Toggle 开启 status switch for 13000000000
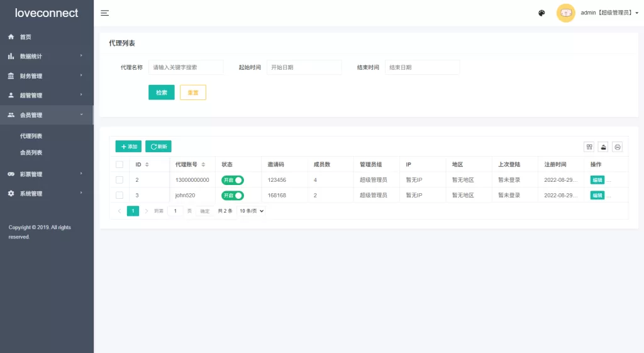Screen dimensions: 644x353 click(x=233, y=180)
